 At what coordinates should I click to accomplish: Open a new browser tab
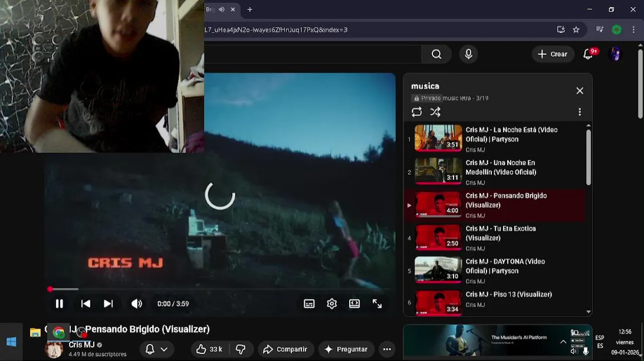[x=250, y=10]
